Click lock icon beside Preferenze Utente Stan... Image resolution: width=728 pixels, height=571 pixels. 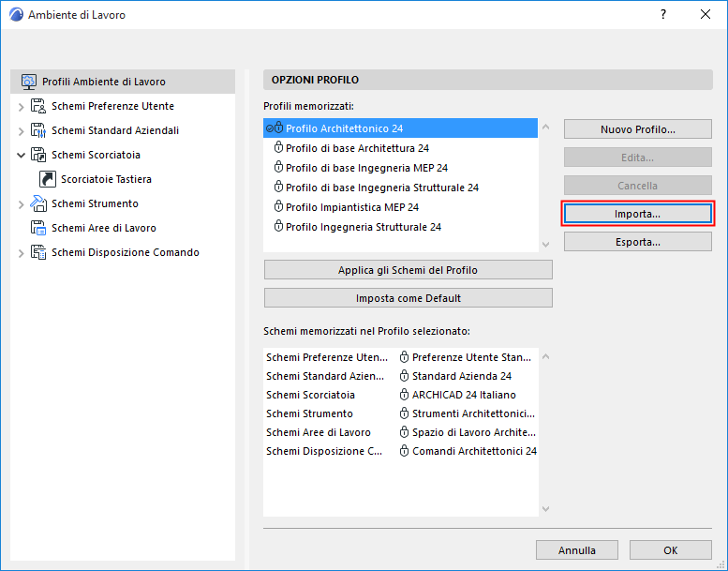pyautogui.click(x=405, y=357)
